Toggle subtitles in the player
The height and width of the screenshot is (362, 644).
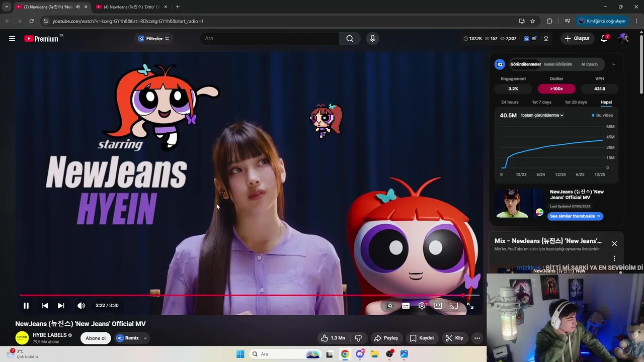click(x=406, y=306)
